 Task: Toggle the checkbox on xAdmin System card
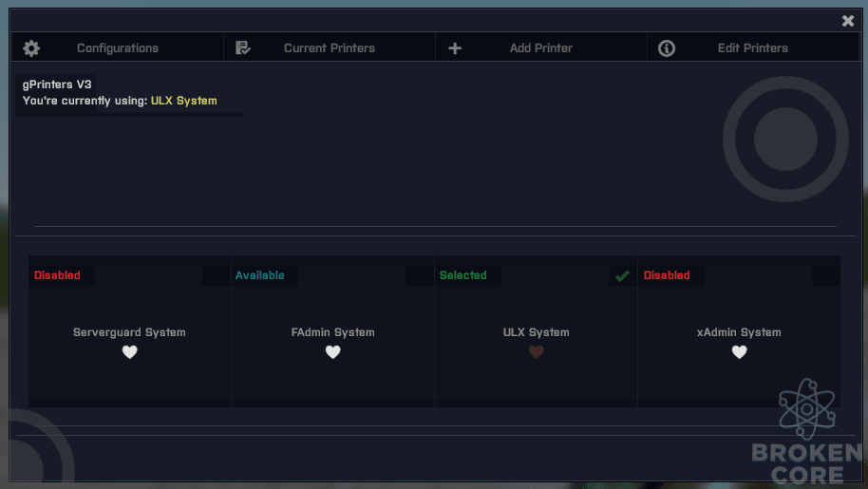pos(826,275)
